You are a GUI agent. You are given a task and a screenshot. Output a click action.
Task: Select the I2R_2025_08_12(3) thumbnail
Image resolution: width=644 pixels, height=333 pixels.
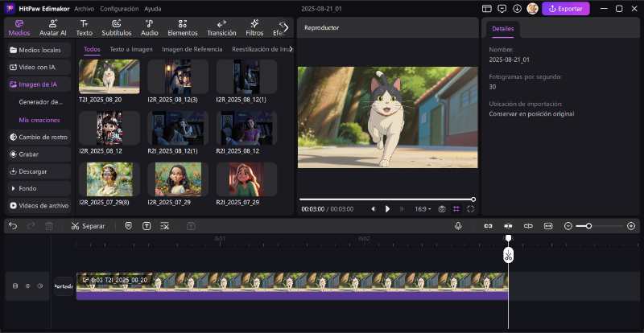tap(178, 76)
